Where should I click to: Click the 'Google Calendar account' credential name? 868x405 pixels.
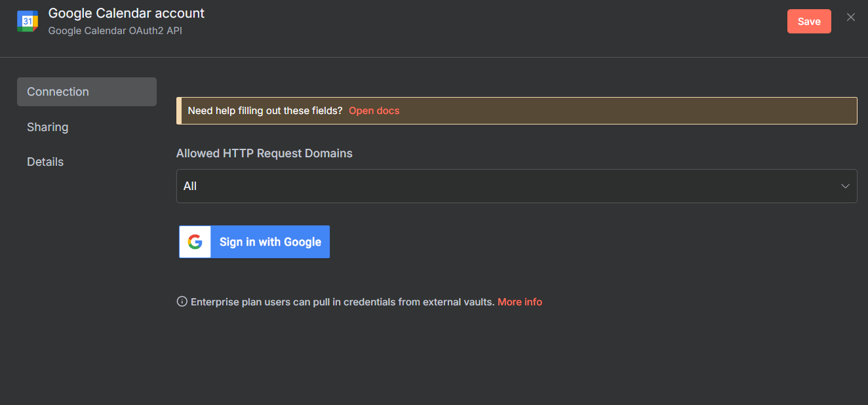point(127,13)
